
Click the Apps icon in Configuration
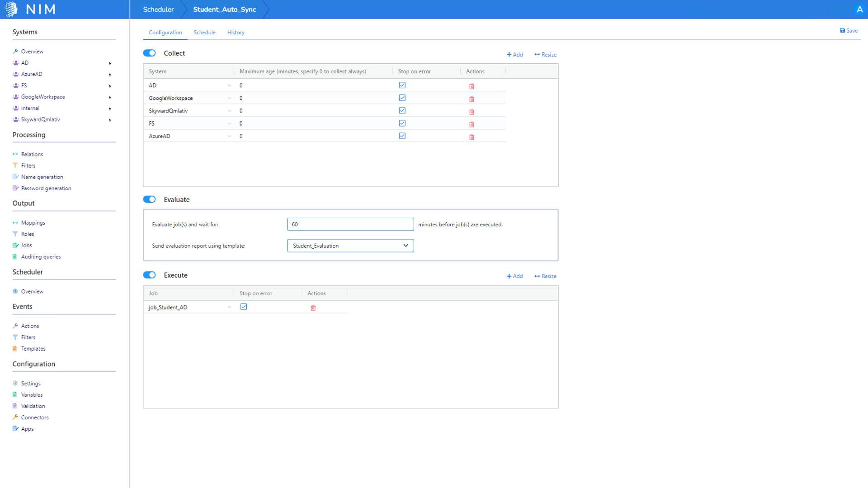click(15, 428)
